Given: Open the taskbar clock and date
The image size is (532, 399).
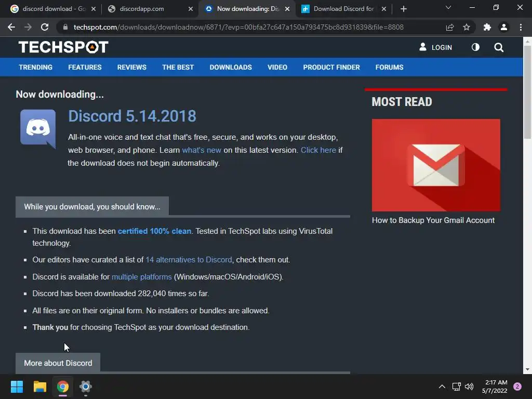Looking at the screenshot, I should [495, 387].
